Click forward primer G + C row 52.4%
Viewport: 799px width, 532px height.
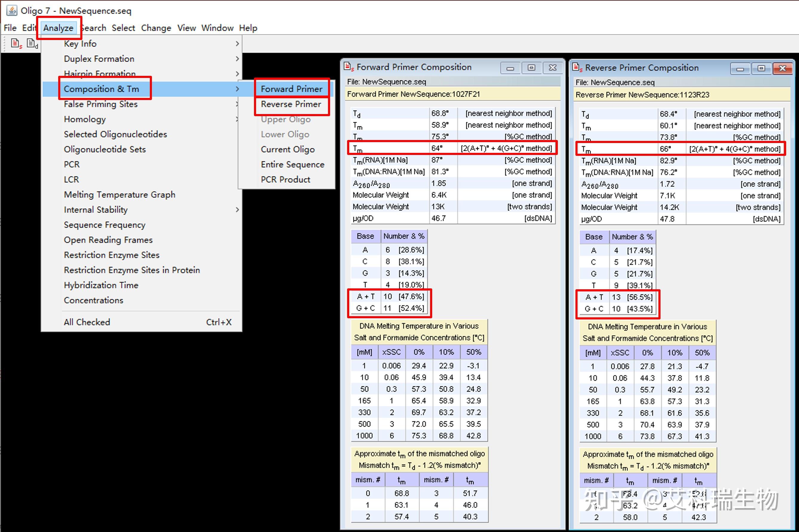click(x=389, y=308)
